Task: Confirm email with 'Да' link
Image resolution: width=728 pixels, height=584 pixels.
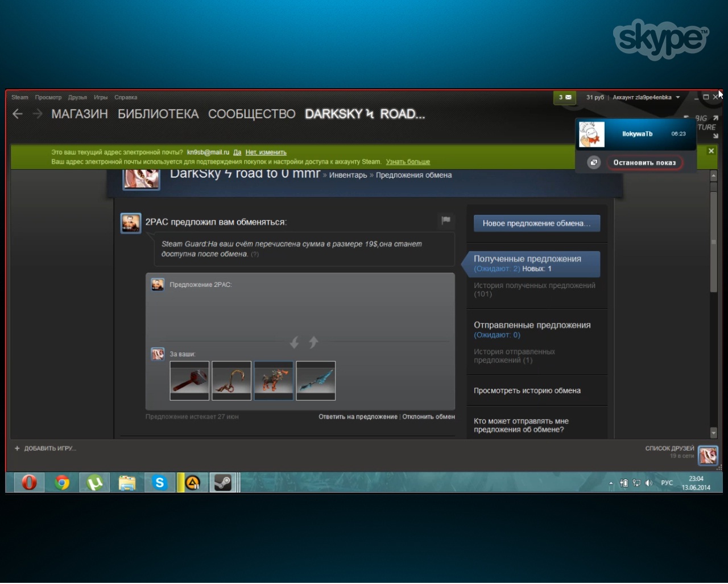Action: [x=237, y=153]
